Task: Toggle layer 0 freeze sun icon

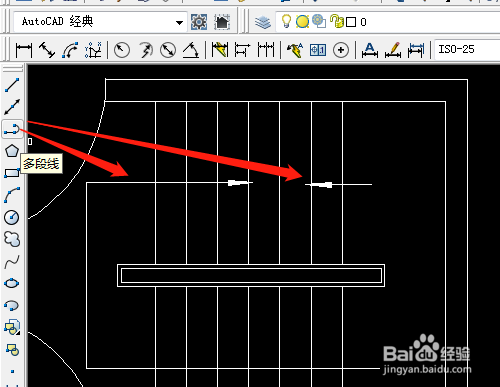Action: [x=302, y=22]
